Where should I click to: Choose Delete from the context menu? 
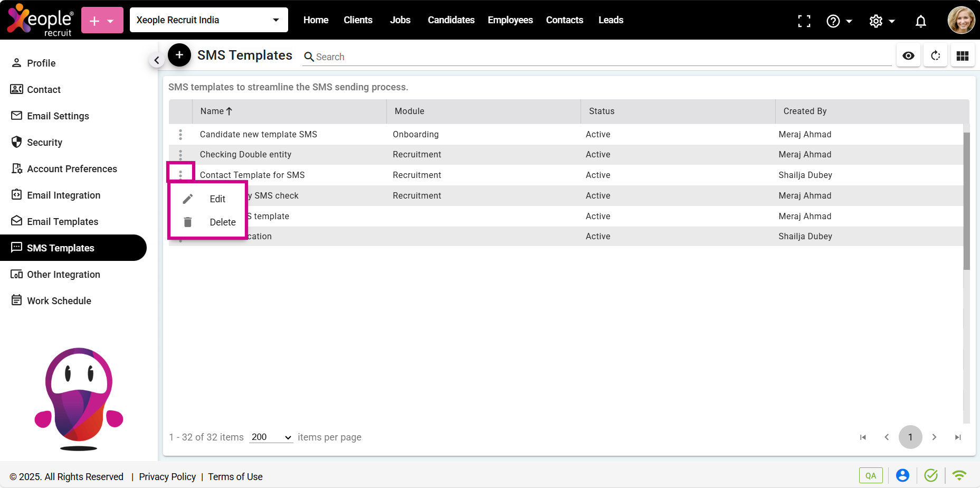click(x=222, y=222)
